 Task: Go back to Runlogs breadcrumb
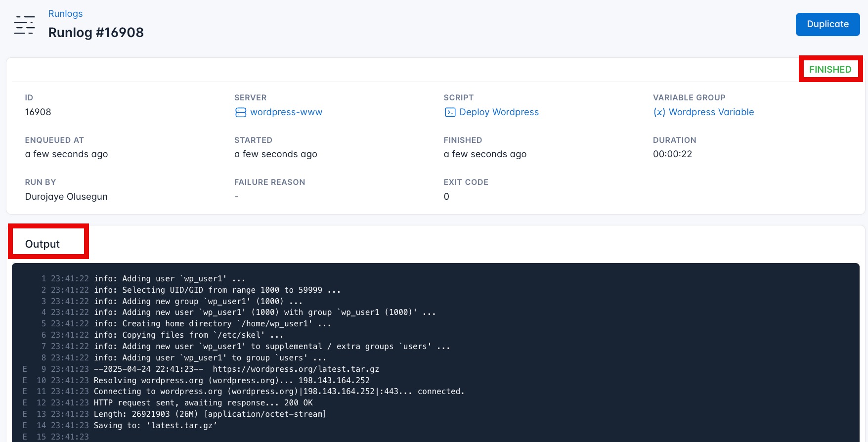[65, 14]
